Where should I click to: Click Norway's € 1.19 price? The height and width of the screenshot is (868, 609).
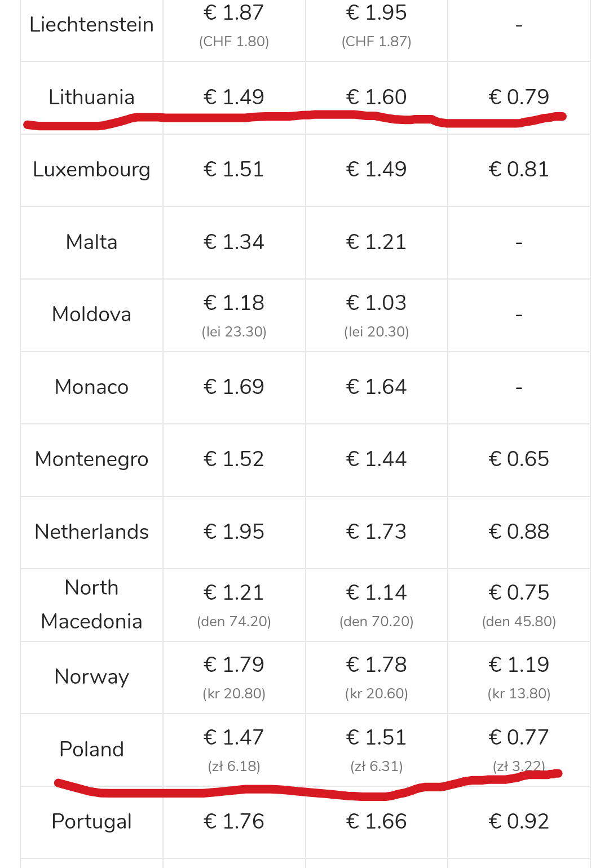519,665
